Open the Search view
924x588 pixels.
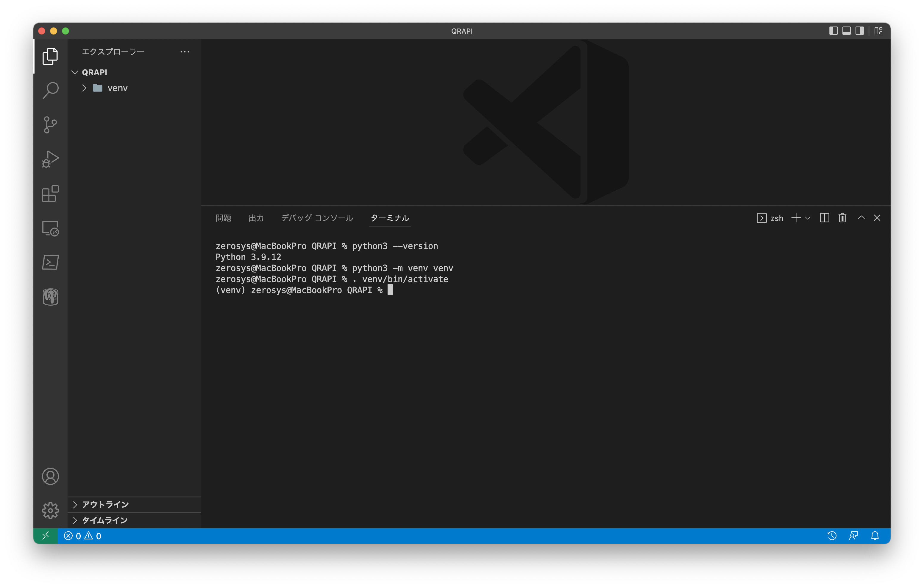click(x=50, y=91)
